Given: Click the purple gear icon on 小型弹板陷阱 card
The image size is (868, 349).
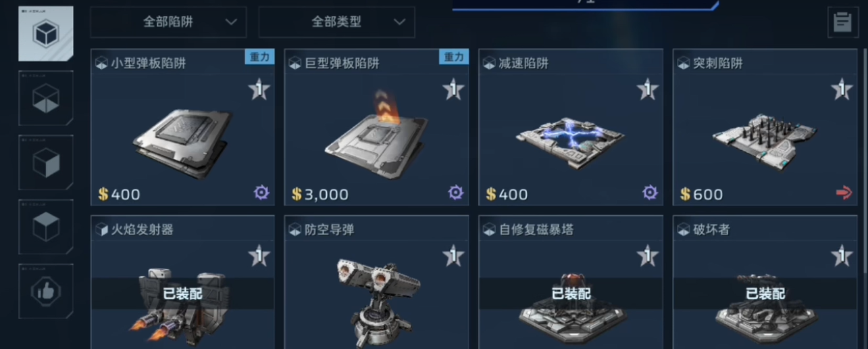Looking at the screenshot, I should [261, 193].
